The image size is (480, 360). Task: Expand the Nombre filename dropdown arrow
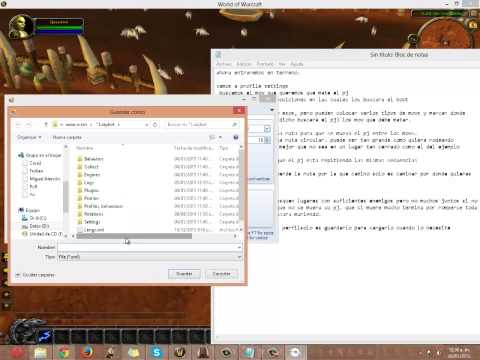(239, 247)
